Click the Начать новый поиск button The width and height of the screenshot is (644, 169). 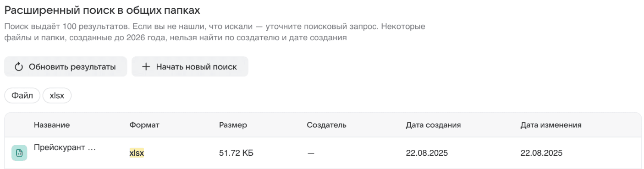click(x=190, y=67)
